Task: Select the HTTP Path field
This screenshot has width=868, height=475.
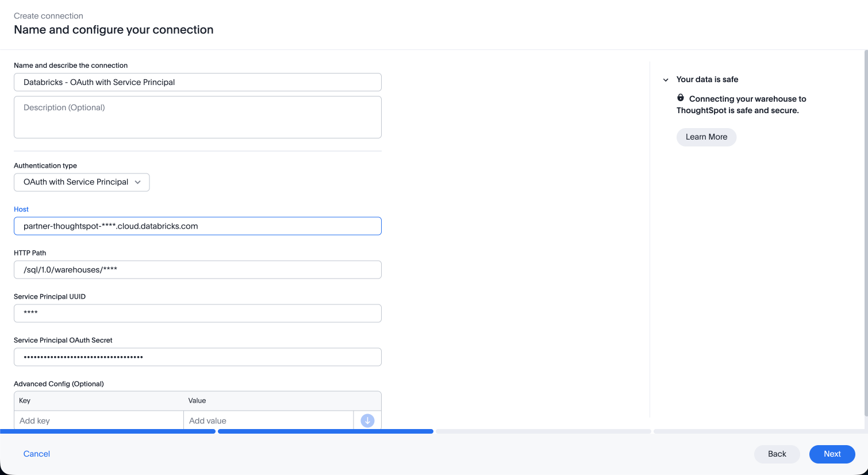Action: tap(198, 269)
